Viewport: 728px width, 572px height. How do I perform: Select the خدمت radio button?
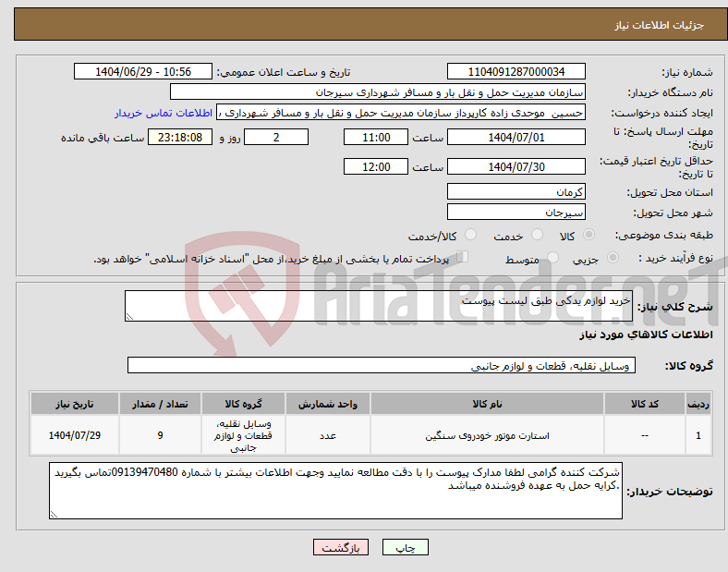click(x=537, y=235)
